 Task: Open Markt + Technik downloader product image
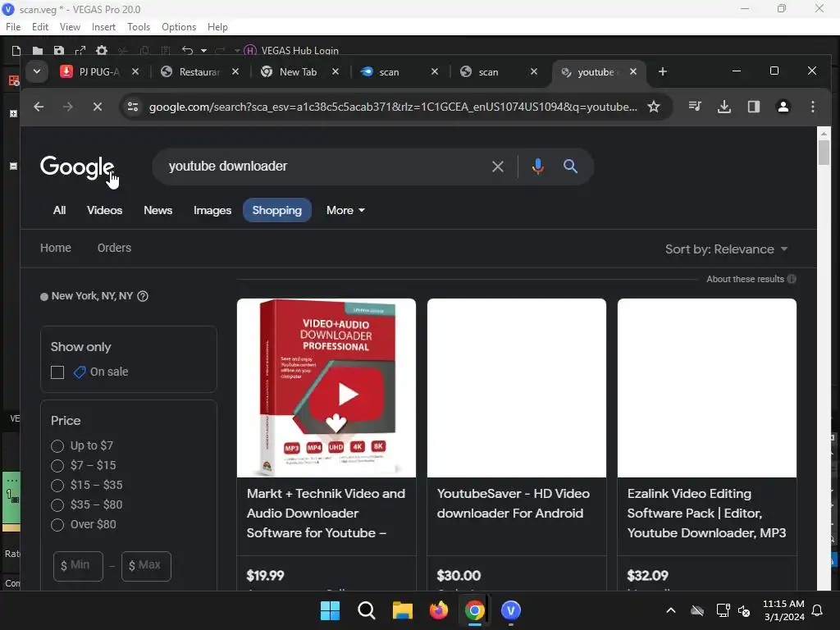(326, 388)
